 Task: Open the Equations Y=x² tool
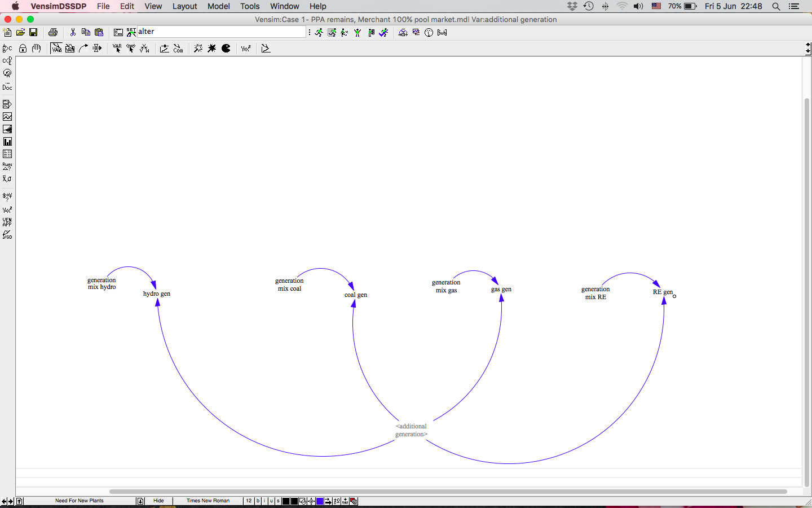[x=246, y=49]
